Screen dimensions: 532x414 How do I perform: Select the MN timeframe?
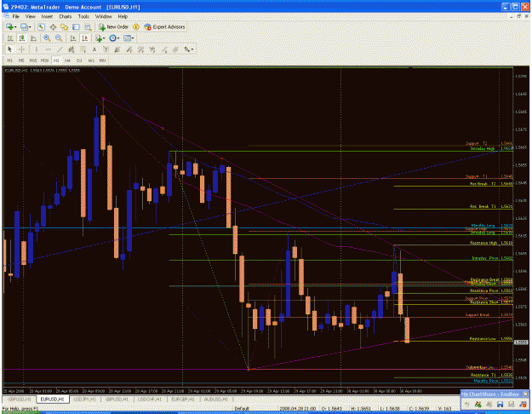click(x=102, y=60)
